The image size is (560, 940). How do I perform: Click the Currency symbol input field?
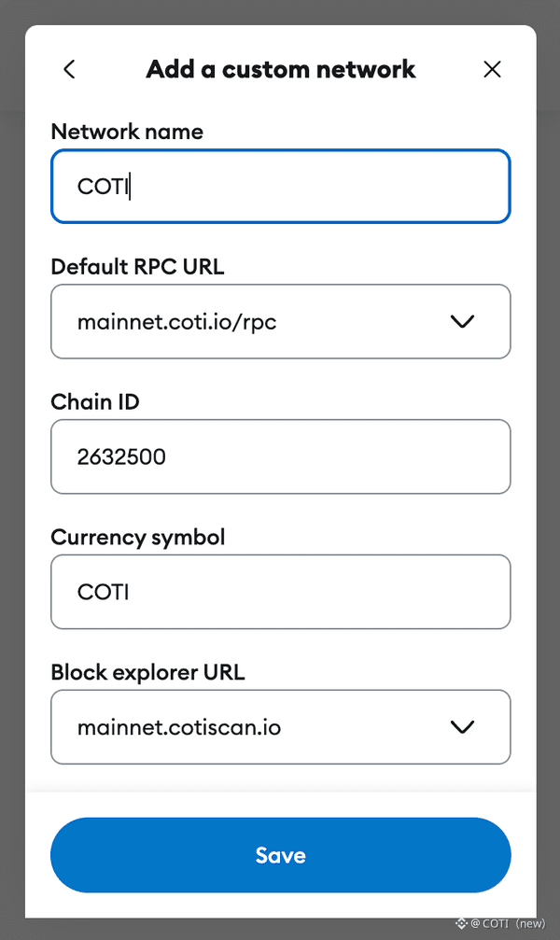[x=280, y=592]
